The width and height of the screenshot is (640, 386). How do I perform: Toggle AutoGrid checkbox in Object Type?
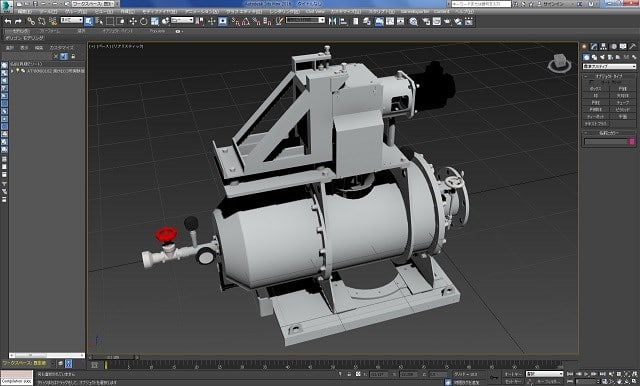[x=591, y=82]
